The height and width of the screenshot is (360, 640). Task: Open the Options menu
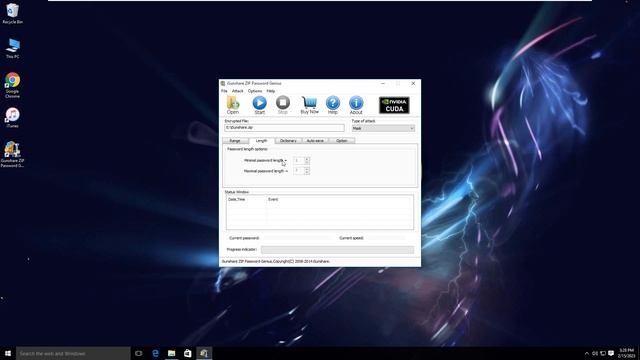click(x=255, y=91)
